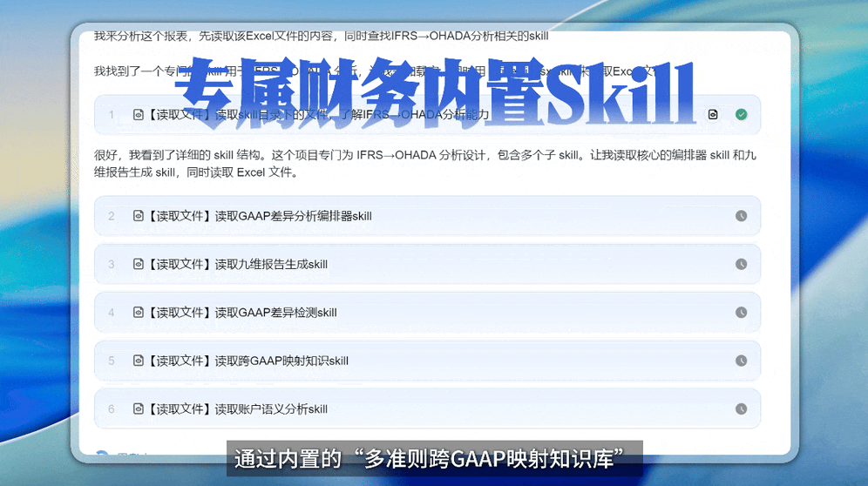Screen dimensions: 868x486
Task: Open the 读取账户语义分析skill step
Action: point(427,409)
